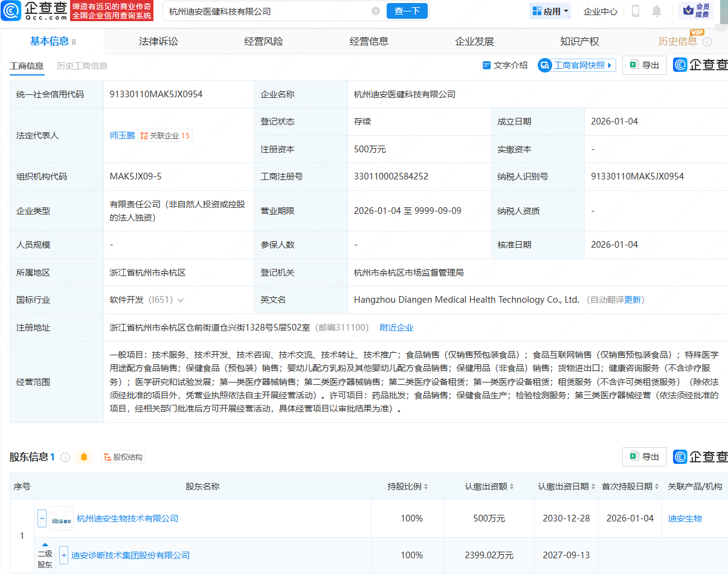
Task: Click the info circle next to 股东信息 1
Action: pos(66,457)
